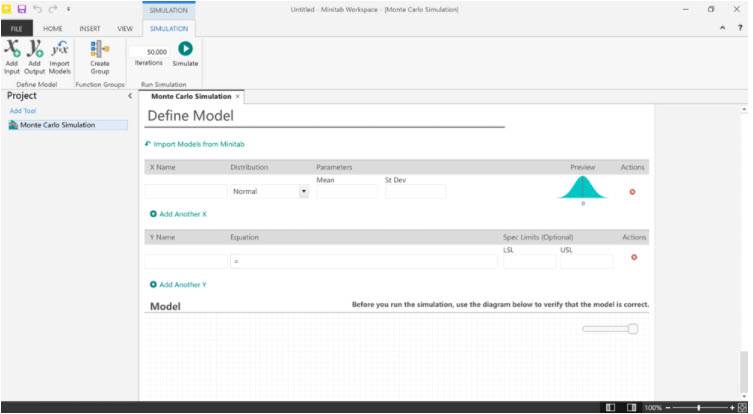
Task: Run the simulation with Simulate button
Action: 185,54
